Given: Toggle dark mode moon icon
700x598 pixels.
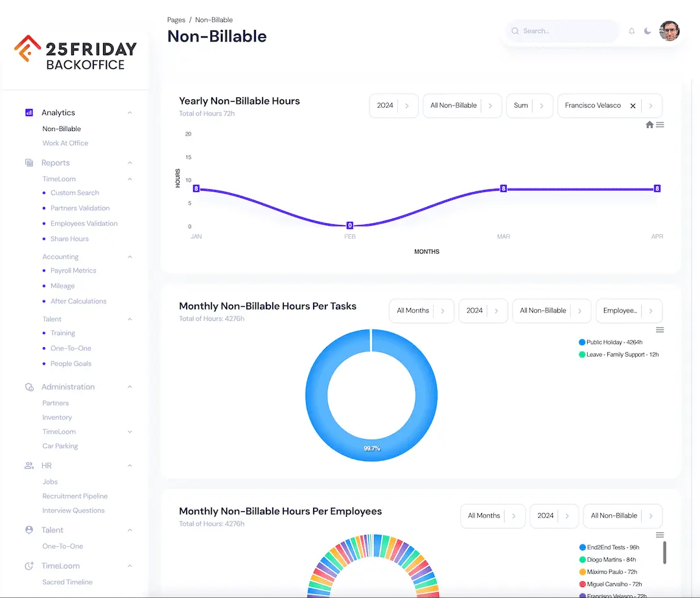Looking at the screenshot, I should (x=647, y=31).
